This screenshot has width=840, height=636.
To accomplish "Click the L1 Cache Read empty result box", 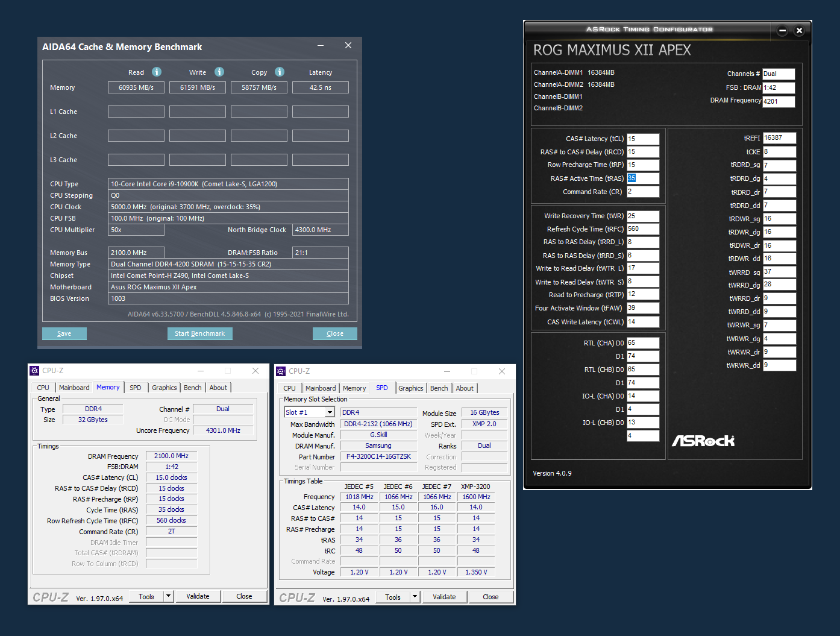I will 136,112.
